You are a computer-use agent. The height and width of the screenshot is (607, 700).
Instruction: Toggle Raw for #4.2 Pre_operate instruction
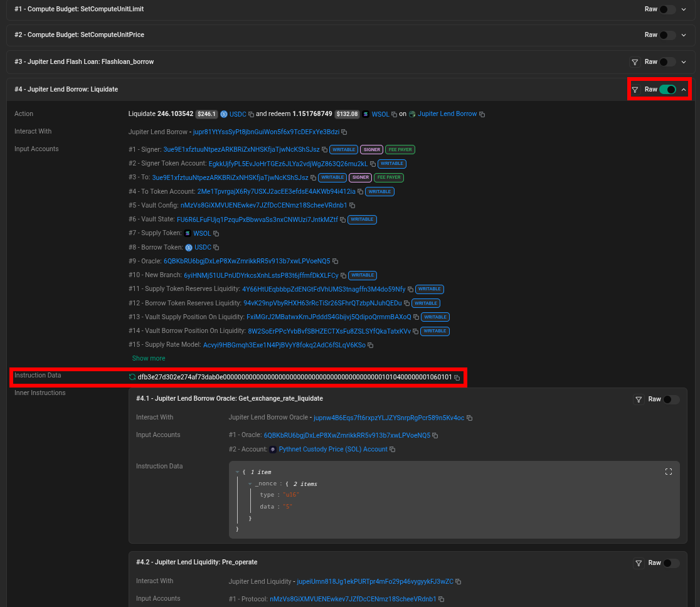(671, 563)
